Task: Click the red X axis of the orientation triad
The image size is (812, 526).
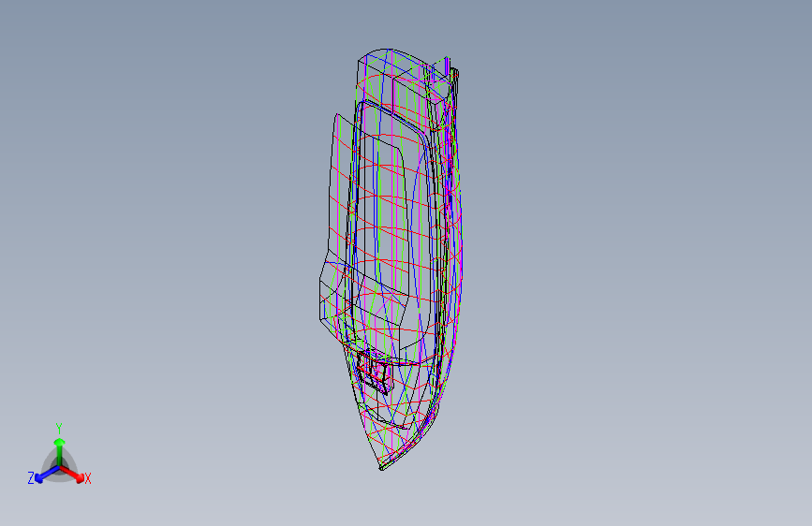Action: [x=72, y=474]
